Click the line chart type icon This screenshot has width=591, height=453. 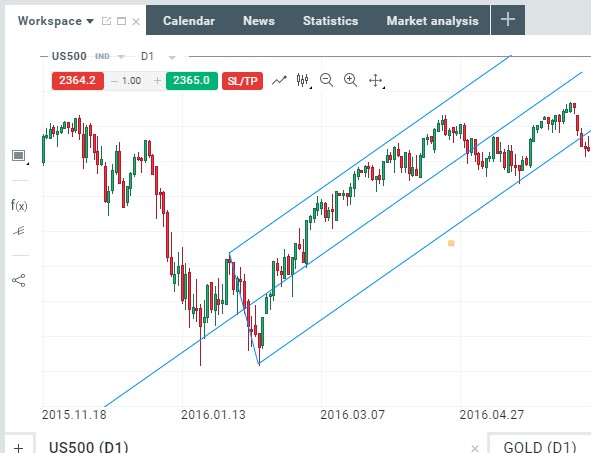click(x=279, y=80)
